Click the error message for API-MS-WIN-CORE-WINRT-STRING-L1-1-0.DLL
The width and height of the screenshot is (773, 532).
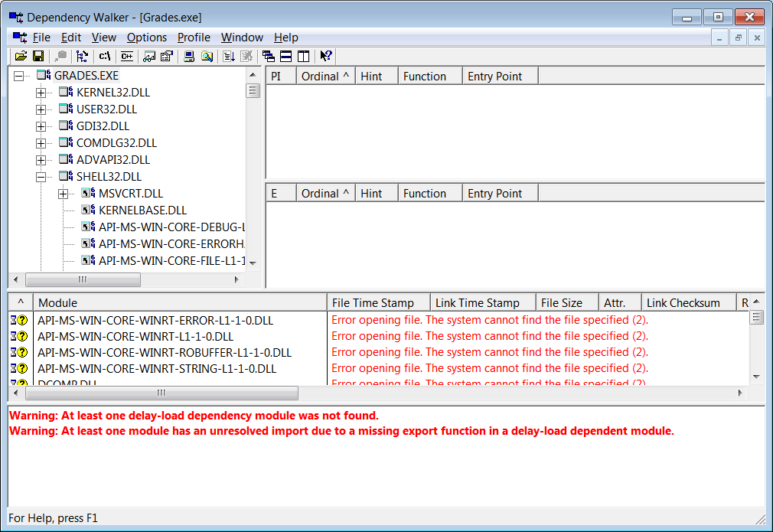490,368
